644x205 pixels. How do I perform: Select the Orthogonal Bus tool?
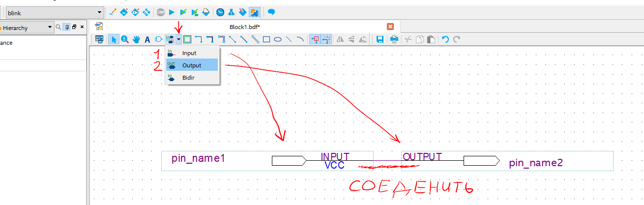[210, 39]
